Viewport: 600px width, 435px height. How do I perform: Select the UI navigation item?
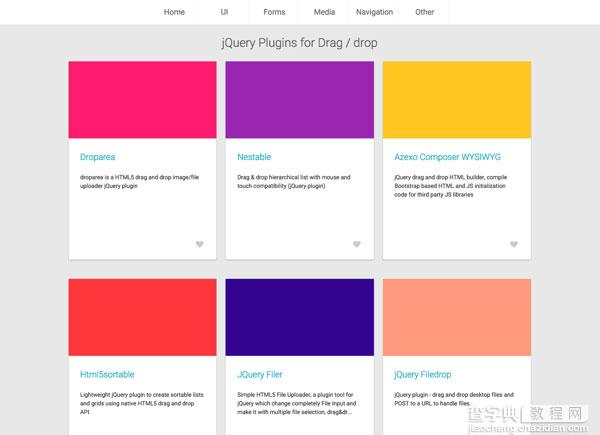click(x=224, y=12)
